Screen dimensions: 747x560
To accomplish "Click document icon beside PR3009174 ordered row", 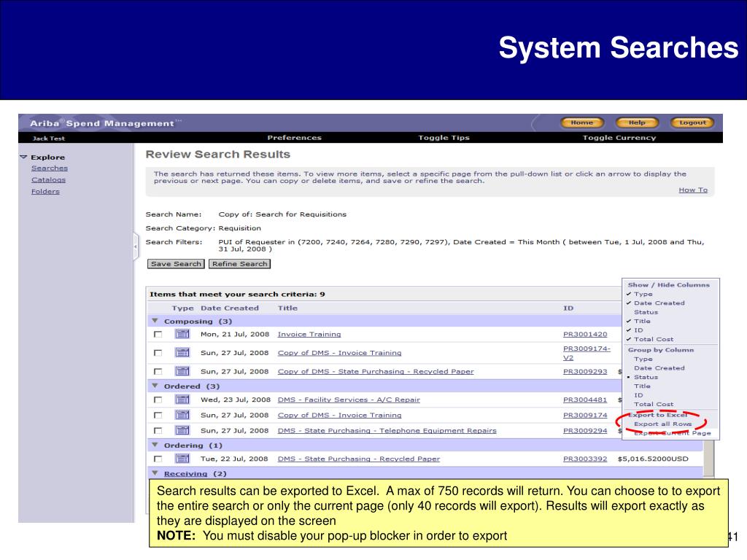I will coord(182,415).
